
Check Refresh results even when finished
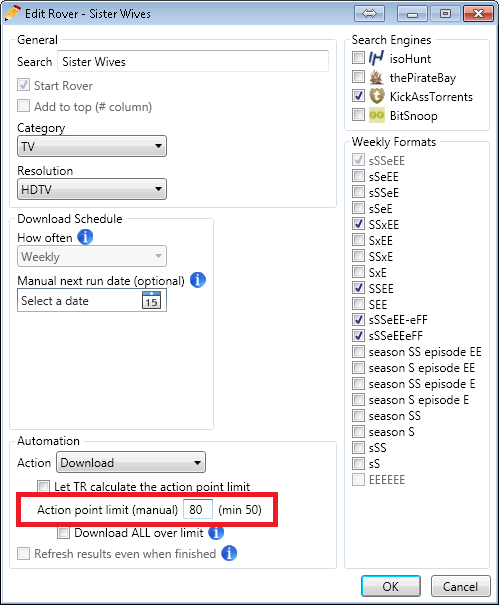pos(23,553)
